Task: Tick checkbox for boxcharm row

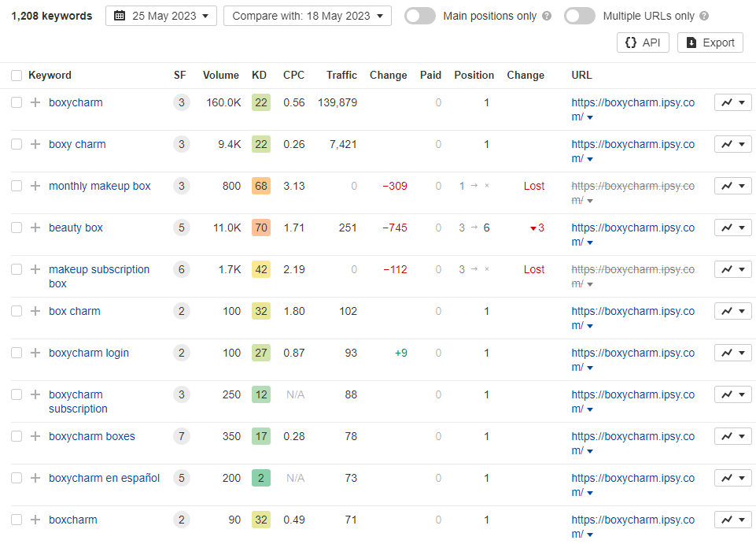Action: coord(17,520)
